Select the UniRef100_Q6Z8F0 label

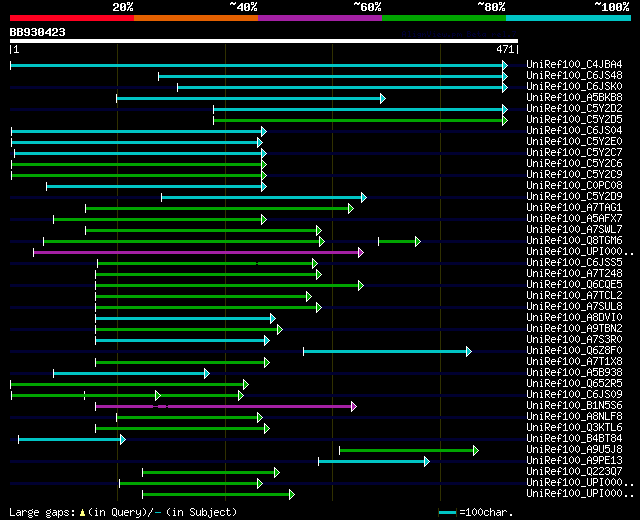(x=574, y=351)
